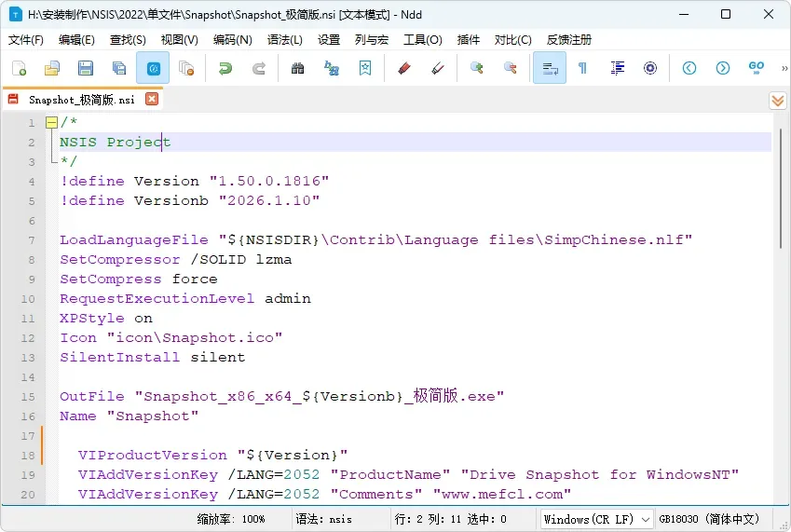Save all files toolbar icon

click(x=119, y=68)
